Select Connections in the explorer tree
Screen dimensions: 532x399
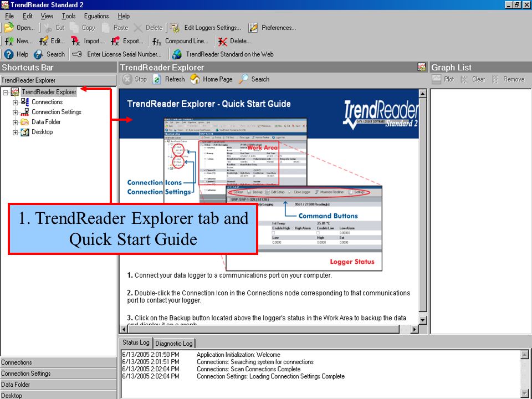47,102
